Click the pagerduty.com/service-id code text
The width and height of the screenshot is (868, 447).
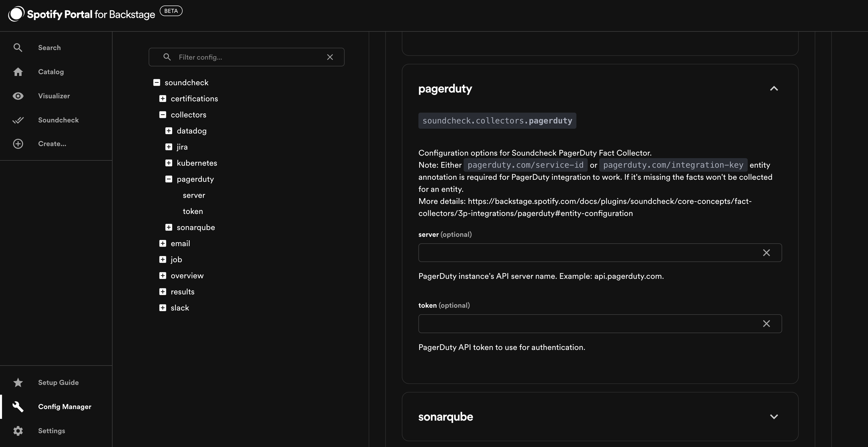pos(525,165)
